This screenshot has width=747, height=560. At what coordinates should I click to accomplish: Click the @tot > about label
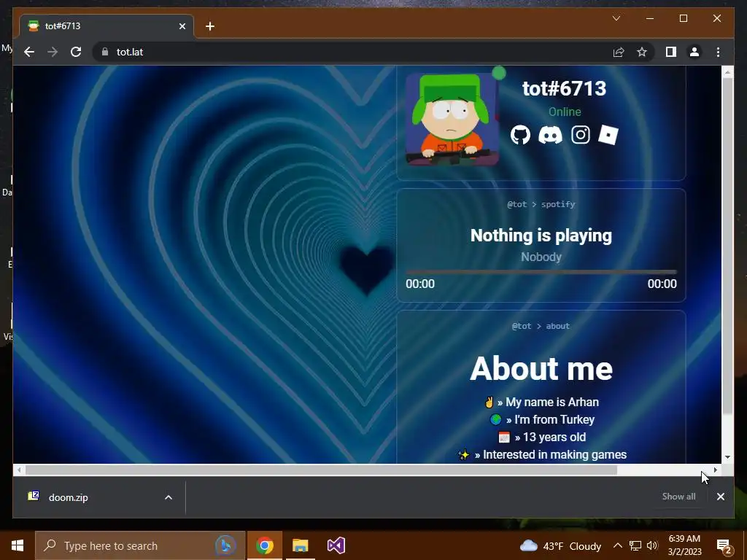tap(541, 326)
